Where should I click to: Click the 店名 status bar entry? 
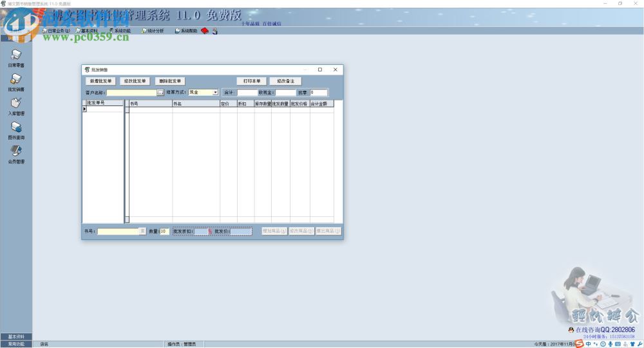pos(44,344)
